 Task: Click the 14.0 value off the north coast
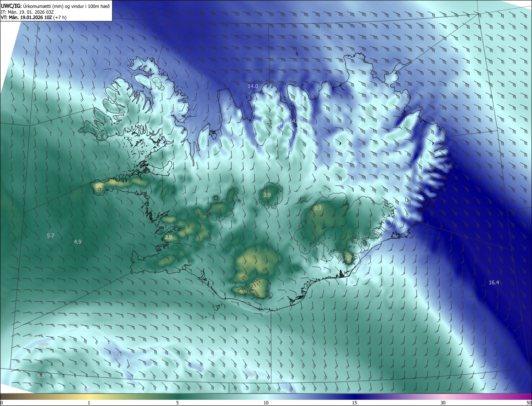pyautogui.click(x=253, y=86)
